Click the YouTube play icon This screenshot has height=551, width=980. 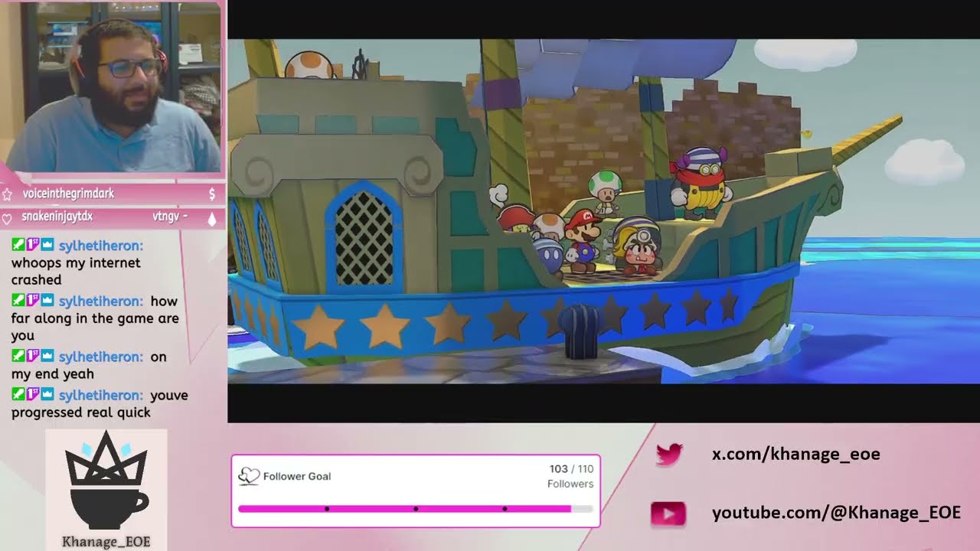click(668, 514)
